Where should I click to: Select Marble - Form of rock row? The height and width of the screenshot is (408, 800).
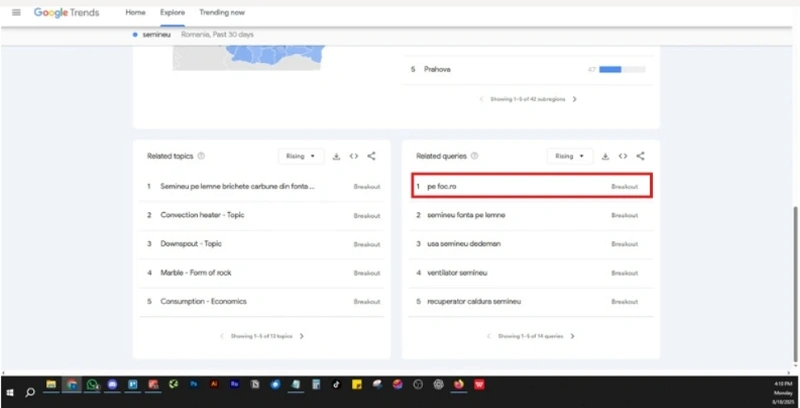[262, 273]
